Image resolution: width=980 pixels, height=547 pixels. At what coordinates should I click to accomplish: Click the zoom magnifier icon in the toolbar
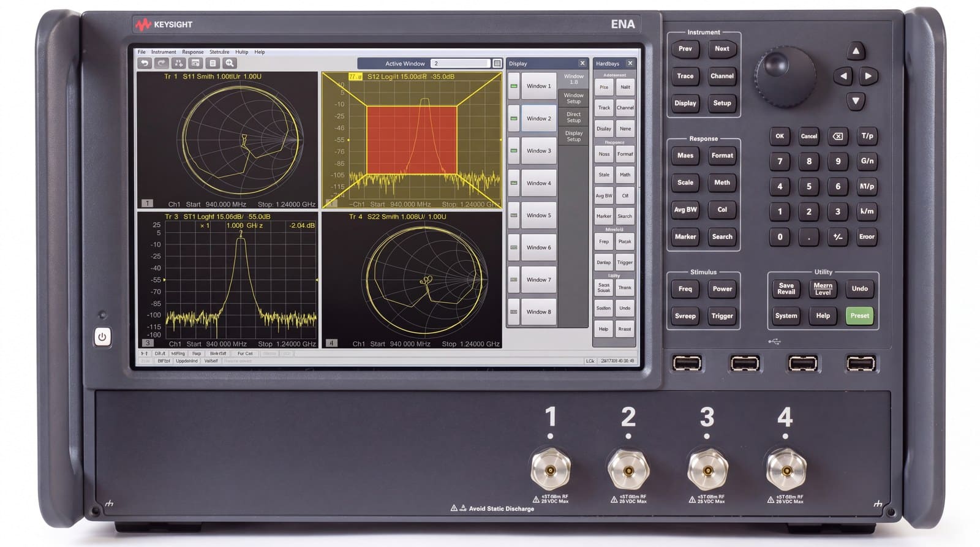click(230, 63)
